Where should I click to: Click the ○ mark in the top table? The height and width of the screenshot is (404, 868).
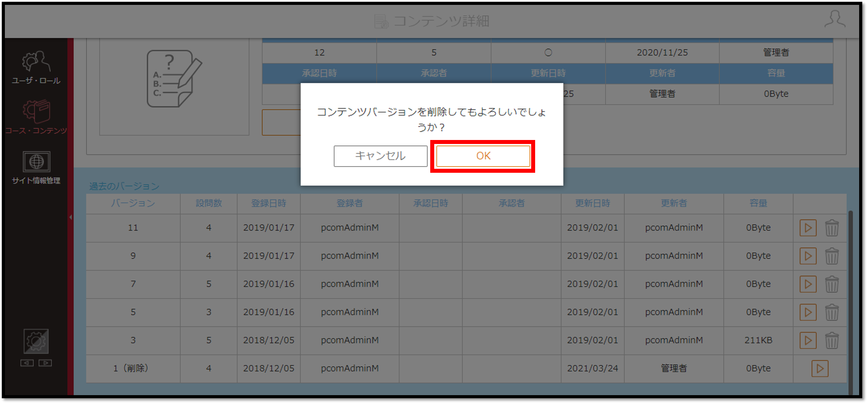(x=548, y=53)
